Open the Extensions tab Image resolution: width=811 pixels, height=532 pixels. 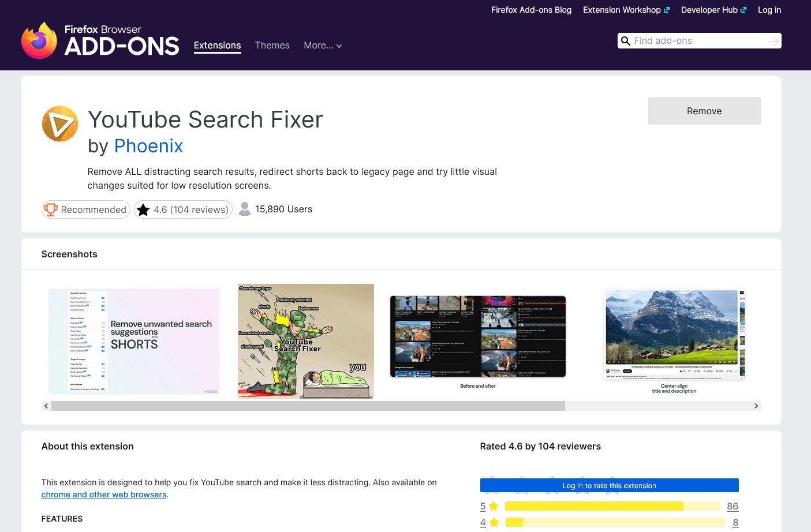click(x=217, y=46)
